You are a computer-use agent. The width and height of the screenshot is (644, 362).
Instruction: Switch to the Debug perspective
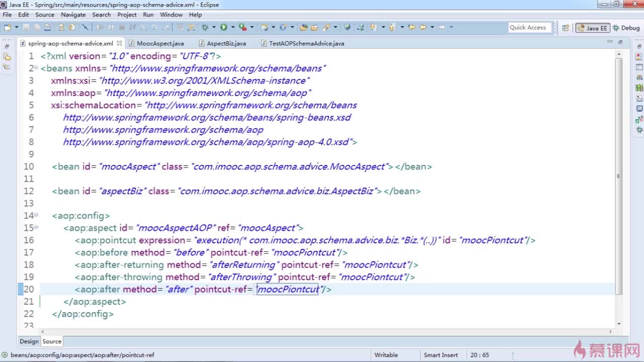[x=627, y=28]
